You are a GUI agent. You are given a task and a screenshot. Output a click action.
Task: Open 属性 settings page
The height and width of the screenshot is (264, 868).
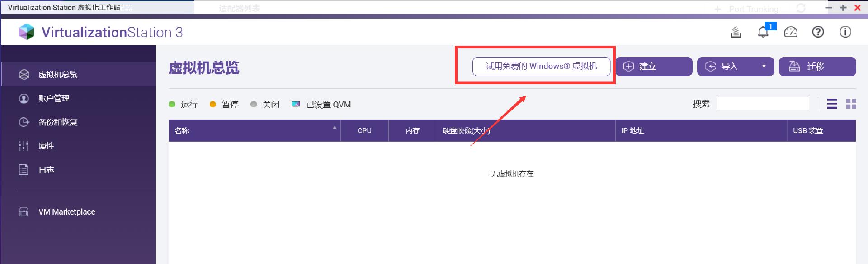pos(46,146)
